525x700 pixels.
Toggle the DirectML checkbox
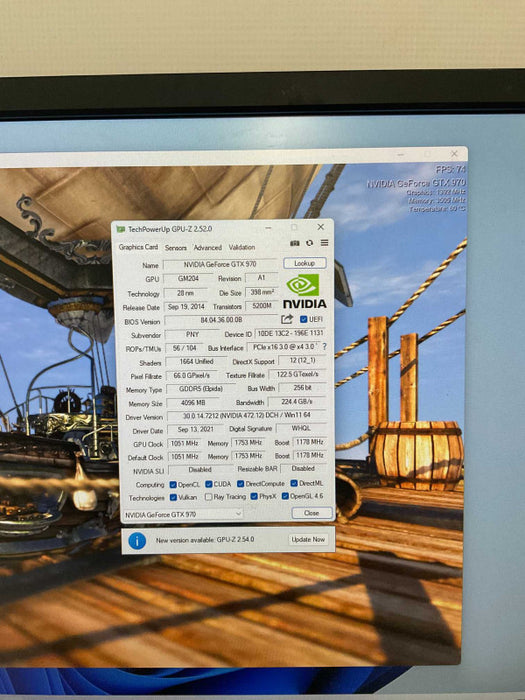[x=294, y=483]
